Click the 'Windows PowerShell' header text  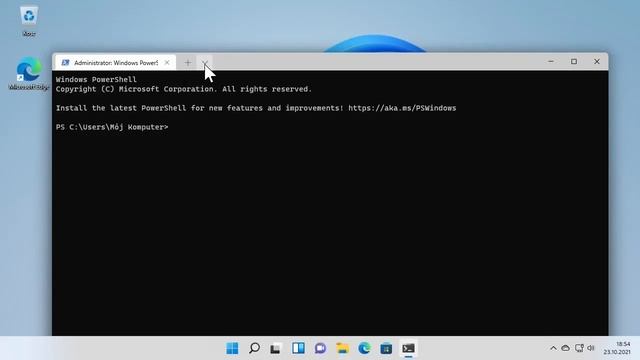pyautogui.click(x=96, y=79)
